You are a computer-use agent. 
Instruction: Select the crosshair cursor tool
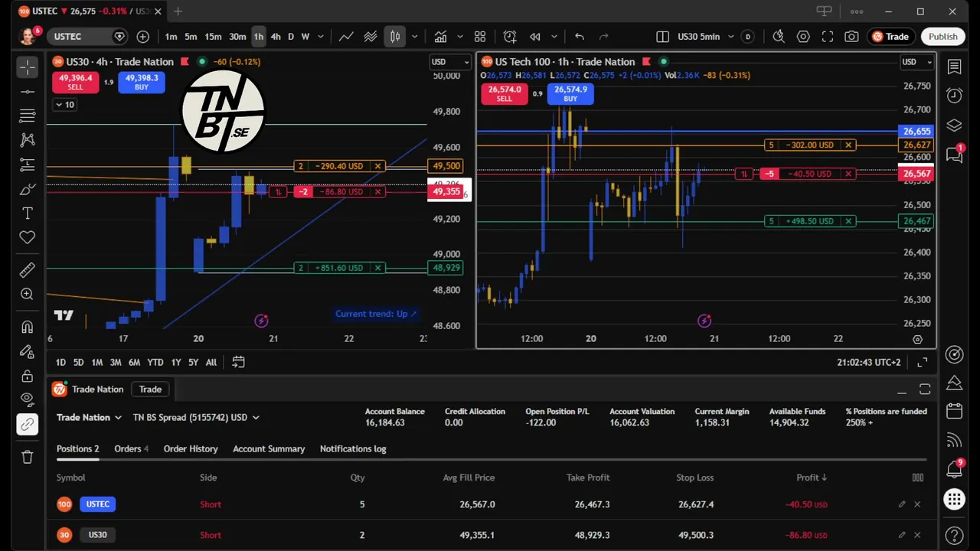(28, 67)
